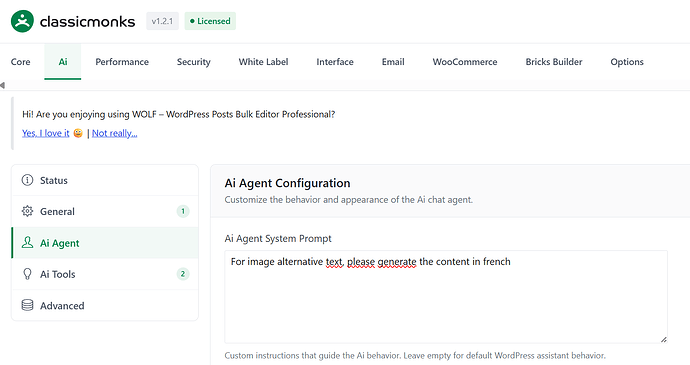Open the Security tab
The image size is (690, 365).
coord(194,62)
